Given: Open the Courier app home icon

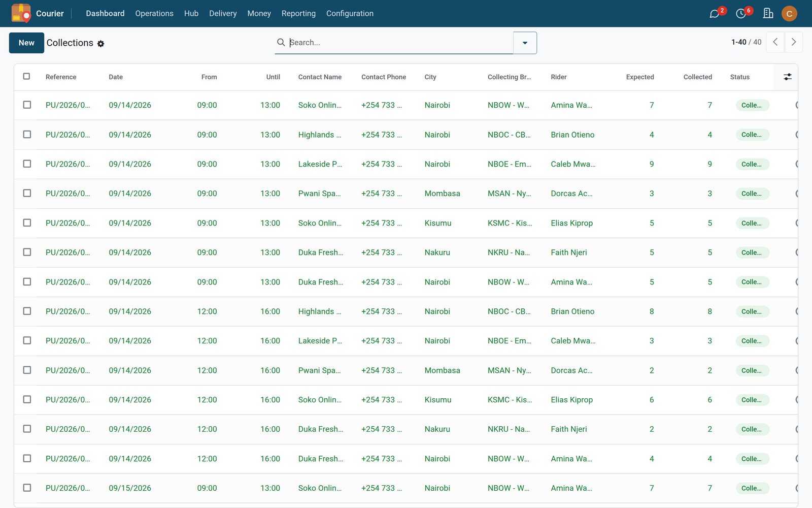Looking at the screenshot, I should [21, 13].
